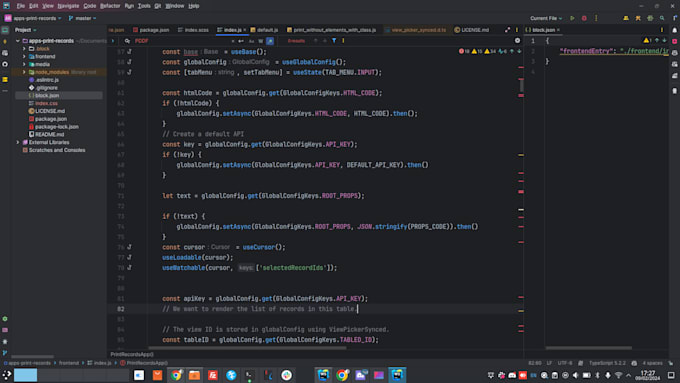
Task: Click the index.js vertical scrollbar thumb
Action: tap(521, 85)
